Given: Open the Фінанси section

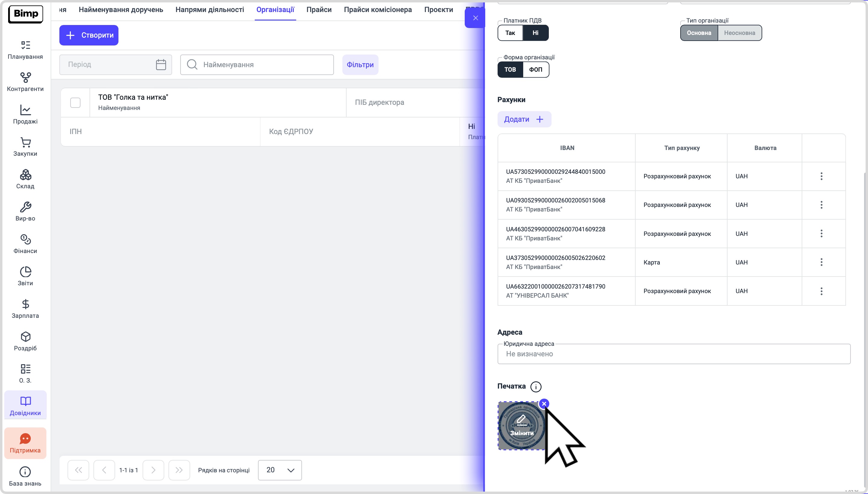Looking at the screenshot, I should tap(25, 244).
